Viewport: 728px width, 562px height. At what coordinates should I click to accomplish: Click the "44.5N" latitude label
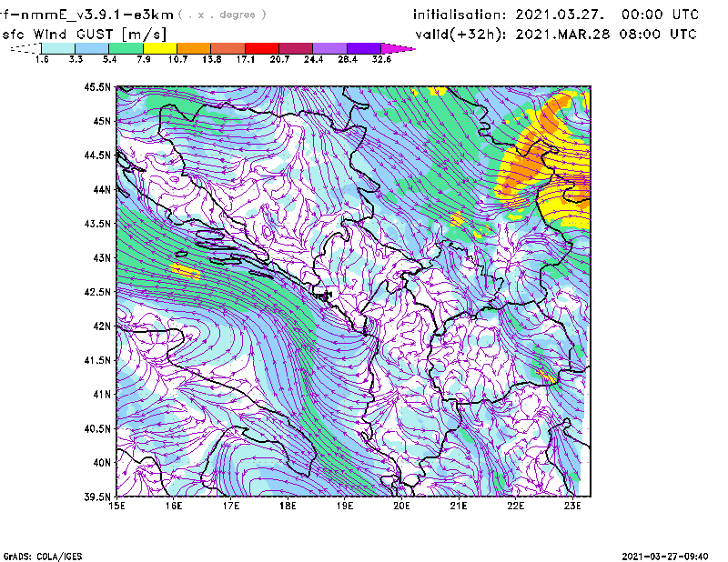point(97,155)
